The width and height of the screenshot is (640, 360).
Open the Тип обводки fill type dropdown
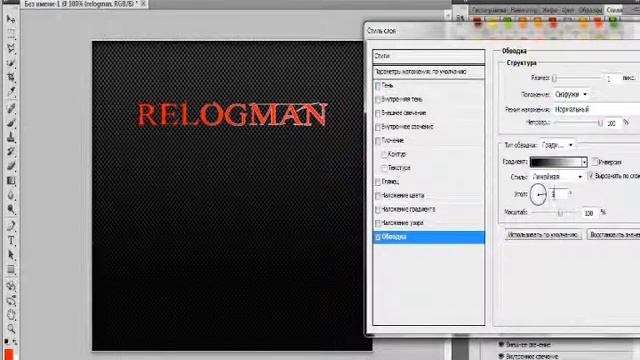pos(558,145)
